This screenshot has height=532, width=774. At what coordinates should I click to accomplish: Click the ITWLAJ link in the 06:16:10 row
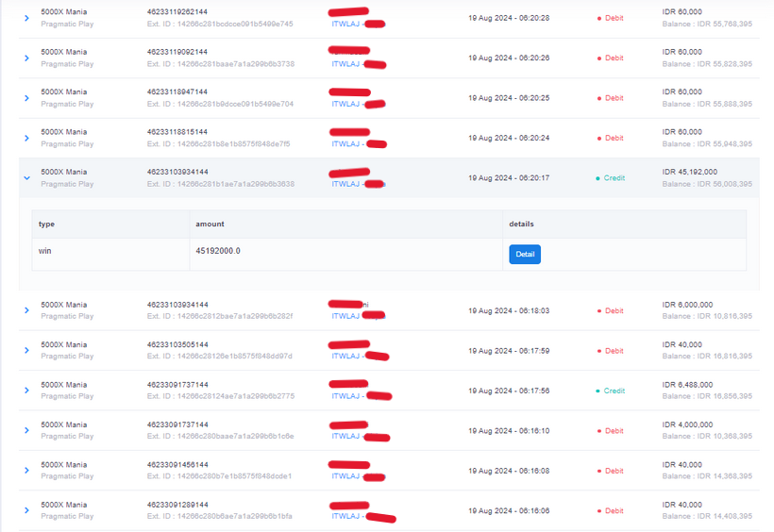[x=345, y=437]
